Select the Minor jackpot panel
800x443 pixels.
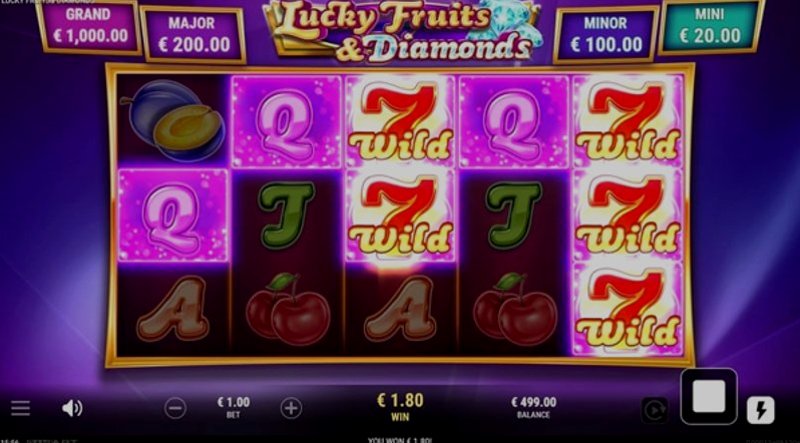606,35
